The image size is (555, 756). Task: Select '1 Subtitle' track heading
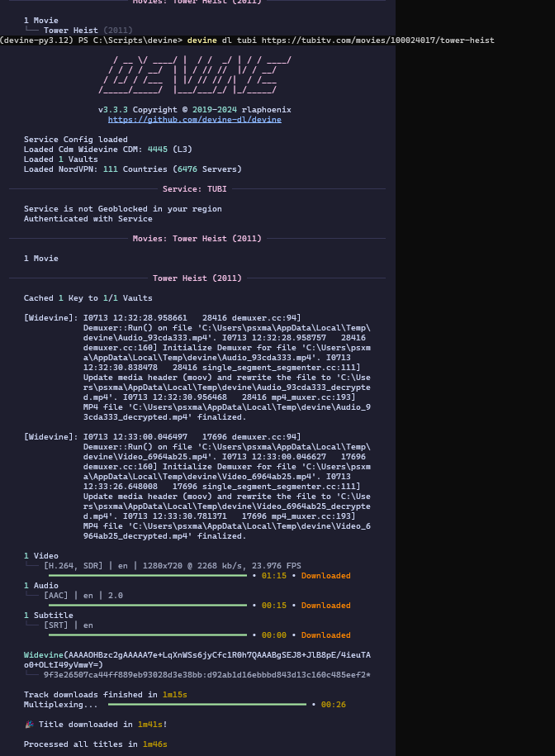click(49, 616)
